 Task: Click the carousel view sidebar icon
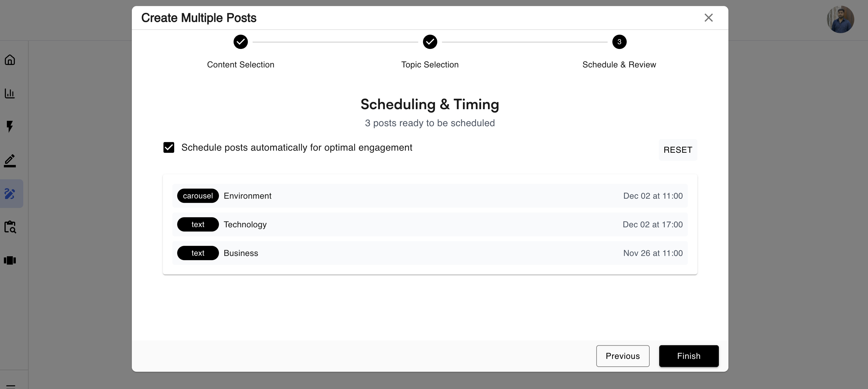(10, 260)
